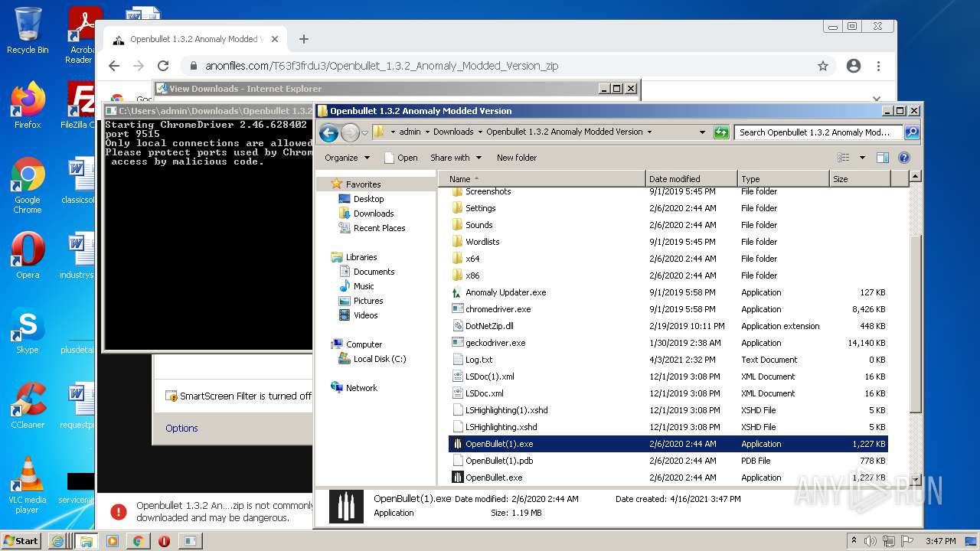Viewport: 980px width, 551px height.
Task: Click Opera icon in the taskbar
Action: coord(164,541)
